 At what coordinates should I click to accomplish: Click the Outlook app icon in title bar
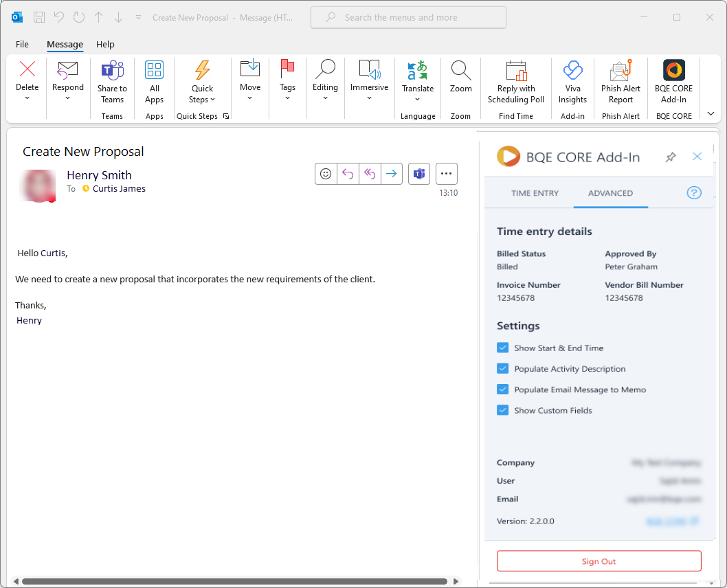[17, 18]
